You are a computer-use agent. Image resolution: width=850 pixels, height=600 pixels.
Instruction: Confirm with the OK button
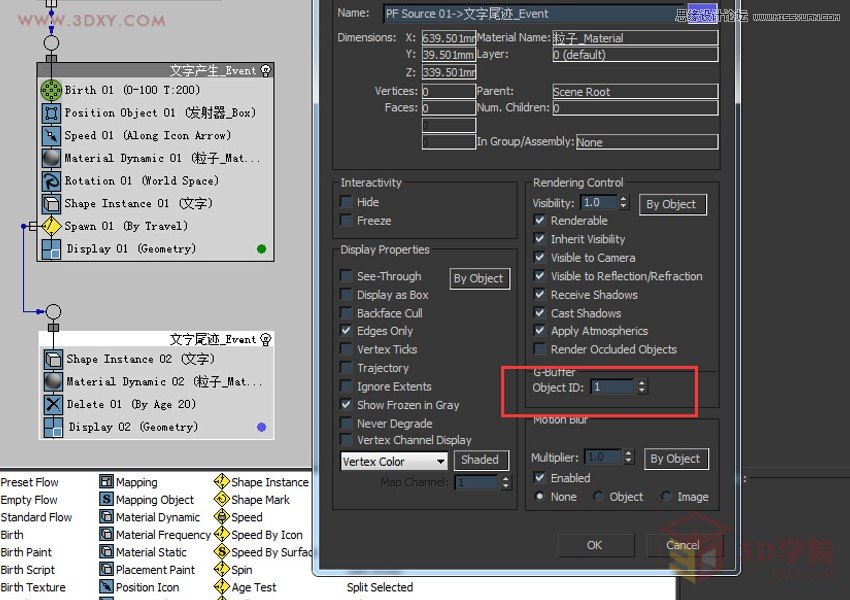point(595,545)
